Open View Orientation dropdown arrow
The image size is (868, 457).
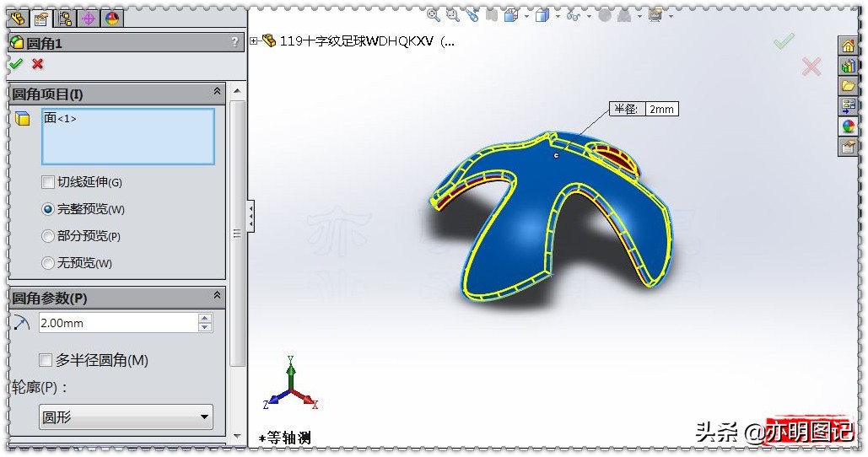[526, 16]
